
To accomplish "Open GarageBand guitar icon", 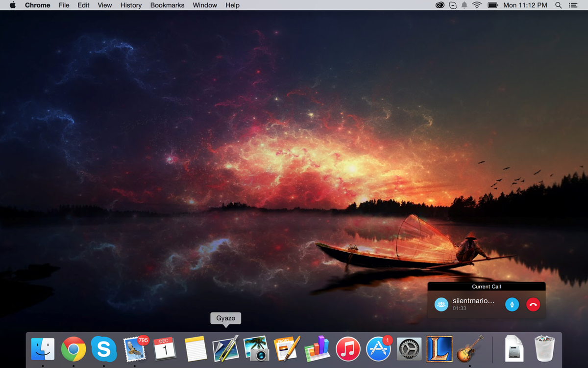I will click(x=470, y=349).
